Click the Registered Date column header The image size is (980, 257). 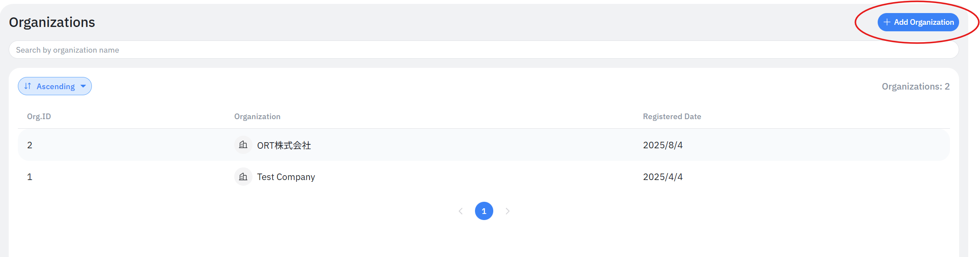point(672,117)
